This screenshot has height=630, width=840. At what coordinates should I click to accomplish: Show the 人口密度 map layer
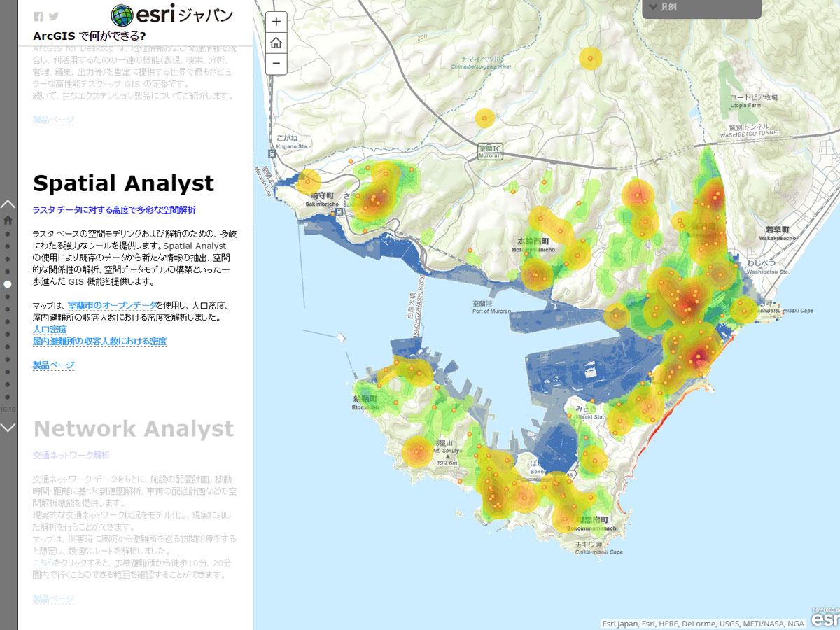[50, 330]
